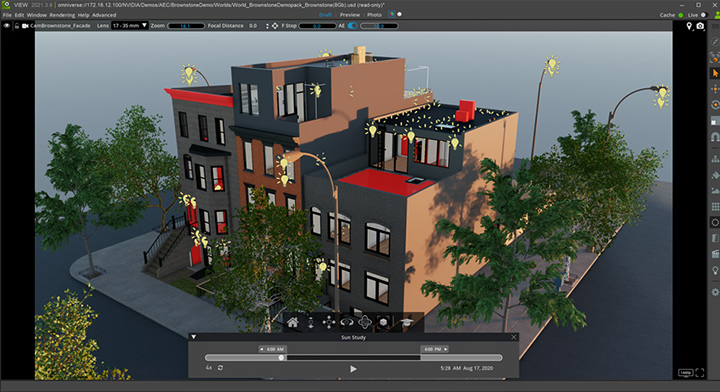Click the section panel icon in sidebar
Viewport: 720px width, 392px height.
[714, 238]
